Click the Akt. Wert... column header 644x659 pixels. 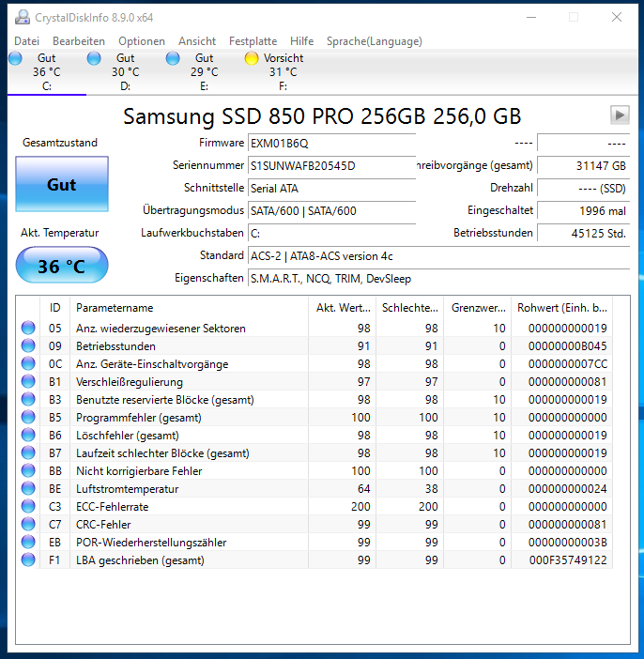pyautogui.click(x=342, y=308)
